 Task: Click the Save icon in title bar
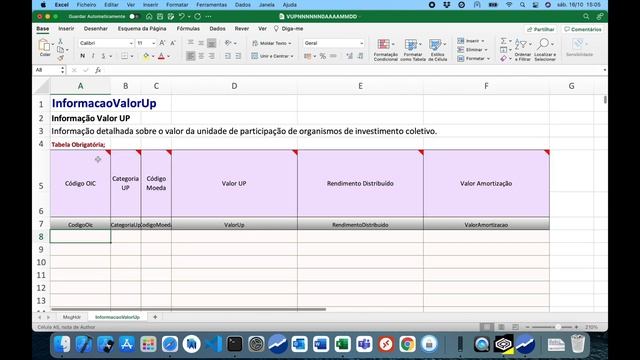160,16
